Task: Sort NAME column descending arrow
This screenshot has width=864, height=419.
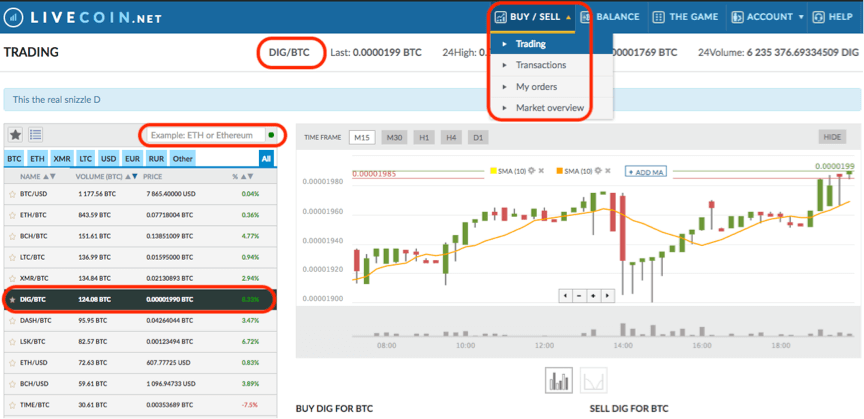Action: click(x=53, y=177)
